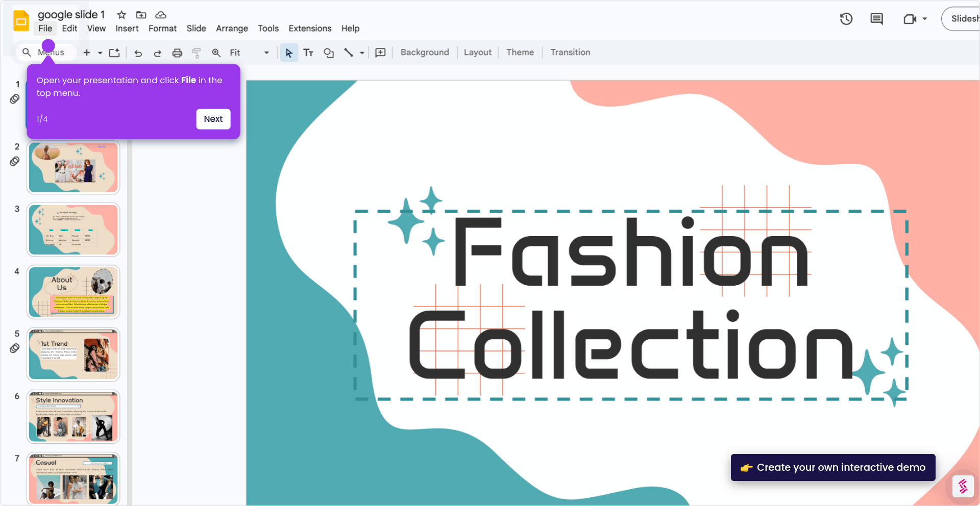Click the Zoom magnifier icon
Viewport: 980px width, 506px height.
point(216,53)
